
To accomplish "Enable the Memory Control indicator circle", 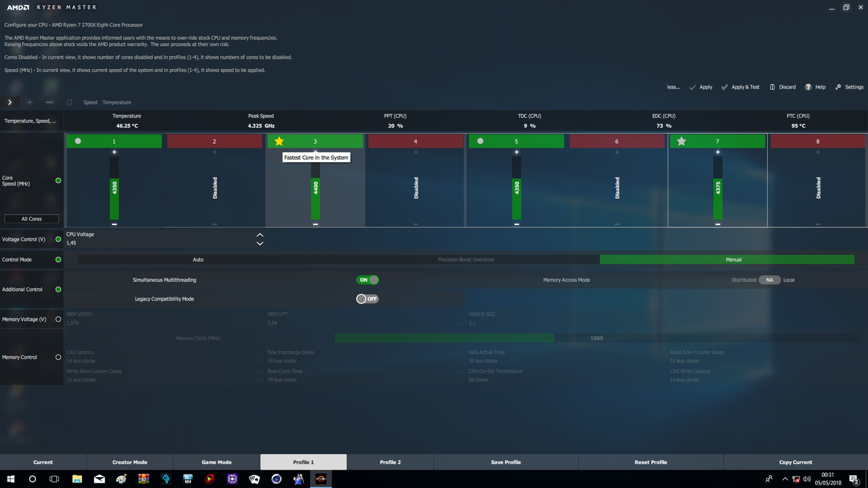I will point(58,357).
